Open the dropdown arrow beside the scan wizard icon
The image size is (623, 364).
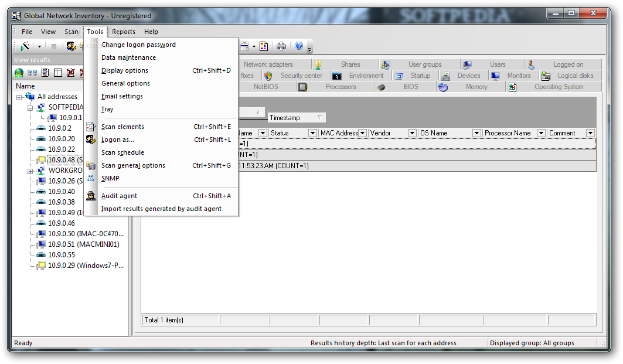(x=39, y=46)
